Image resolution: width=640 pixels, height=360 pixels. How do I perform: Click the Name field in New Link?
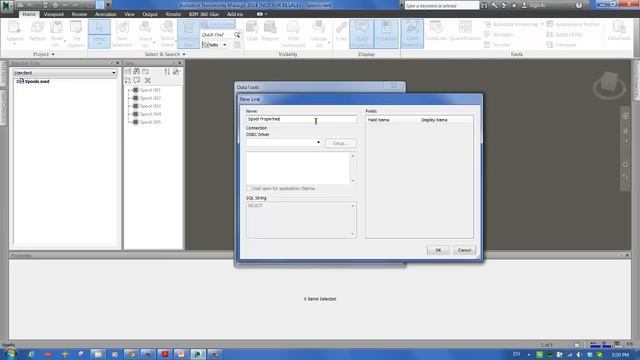pos(301,119)
